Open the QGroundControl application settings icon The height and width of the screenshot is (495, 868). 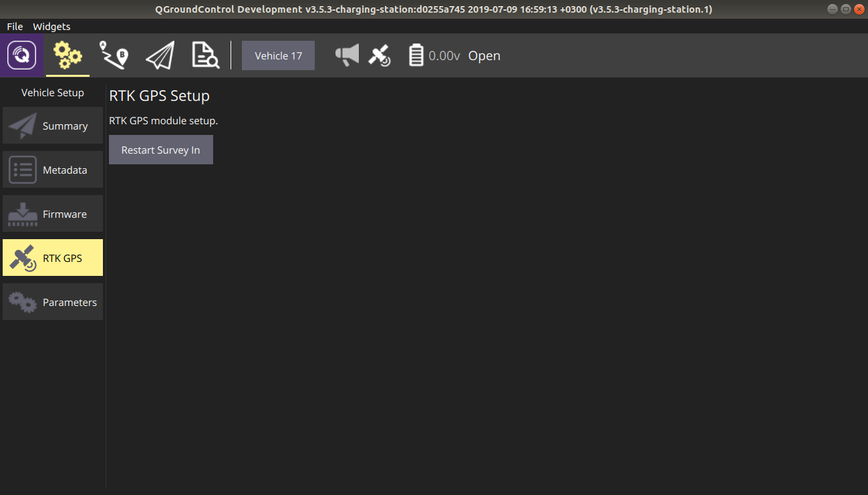22,55
